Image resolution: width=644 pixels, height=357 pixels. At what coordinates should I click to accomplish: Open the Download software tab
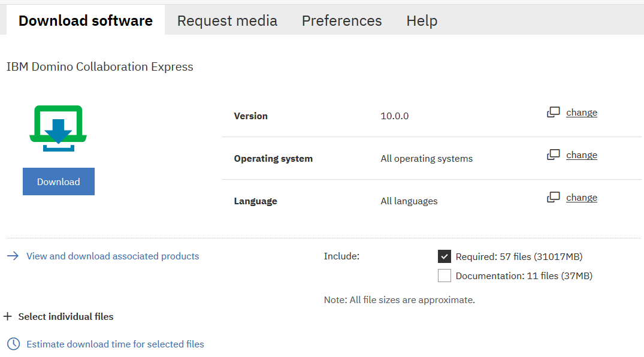[x=86, y=20]
